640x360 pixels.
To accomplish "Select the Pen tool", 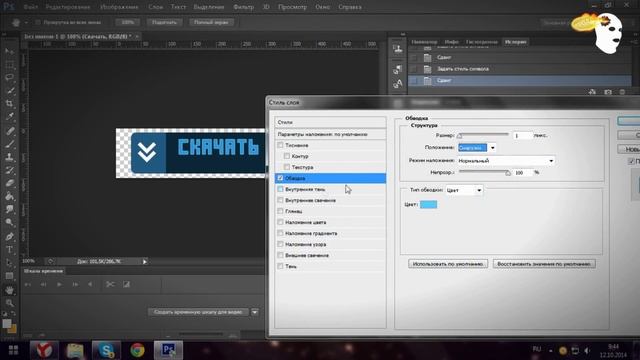I will tap(9, 236).
